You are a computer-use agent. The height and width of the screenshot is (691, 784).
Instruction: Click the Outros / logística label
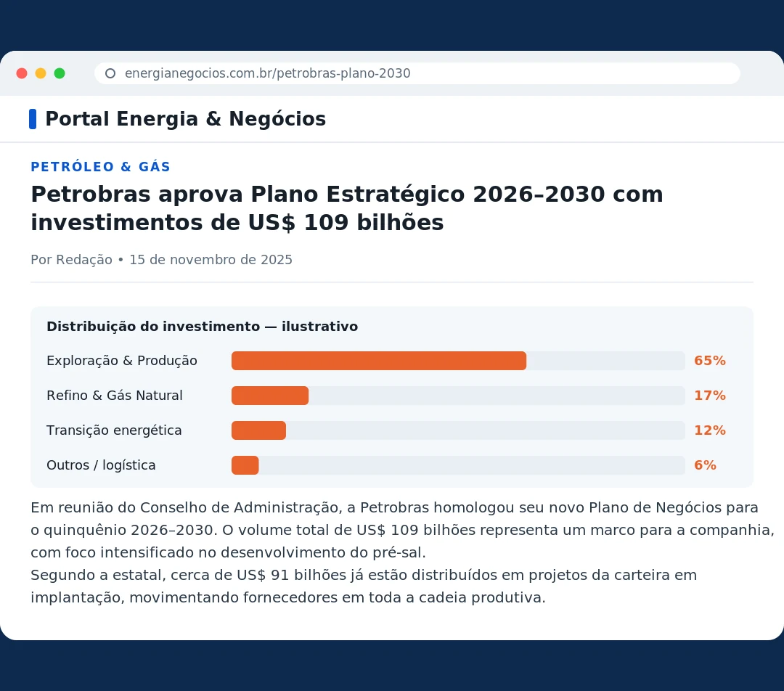click(101, 465)
